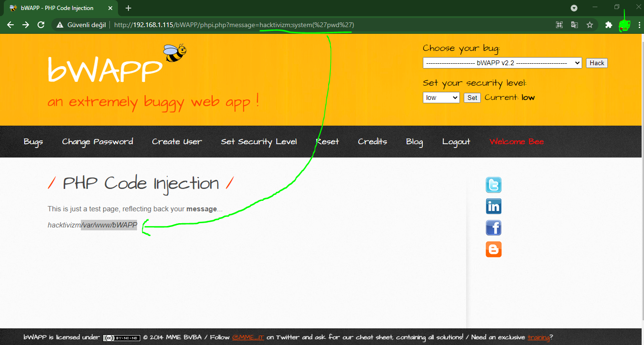Click the translate page icon in address bar
This screenshot has height=345, width=644.
[x=575, y=25]
